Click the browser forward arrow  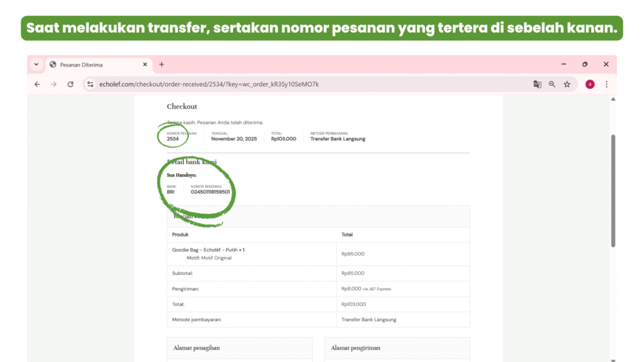[53, 84]
